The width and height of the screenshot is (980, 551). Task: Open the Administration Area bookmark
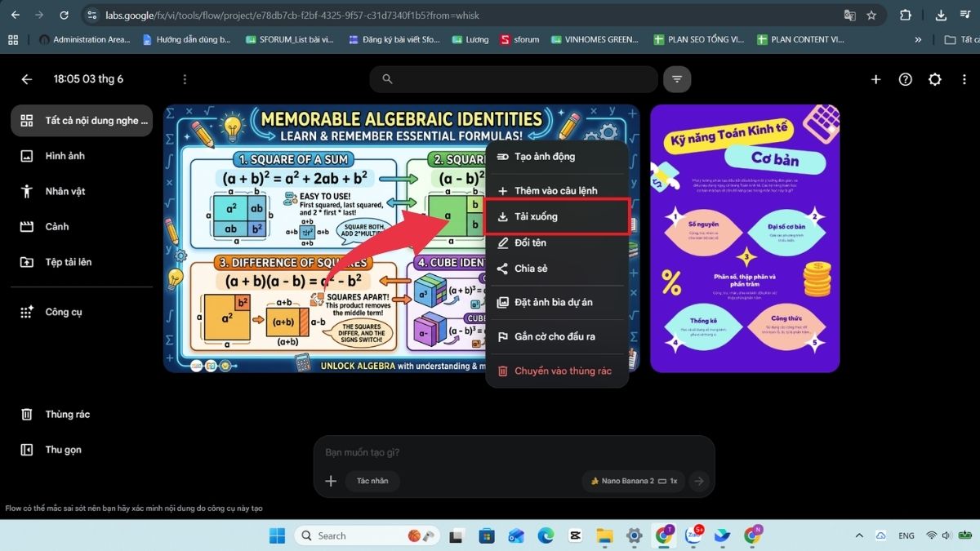pos(84,39)
